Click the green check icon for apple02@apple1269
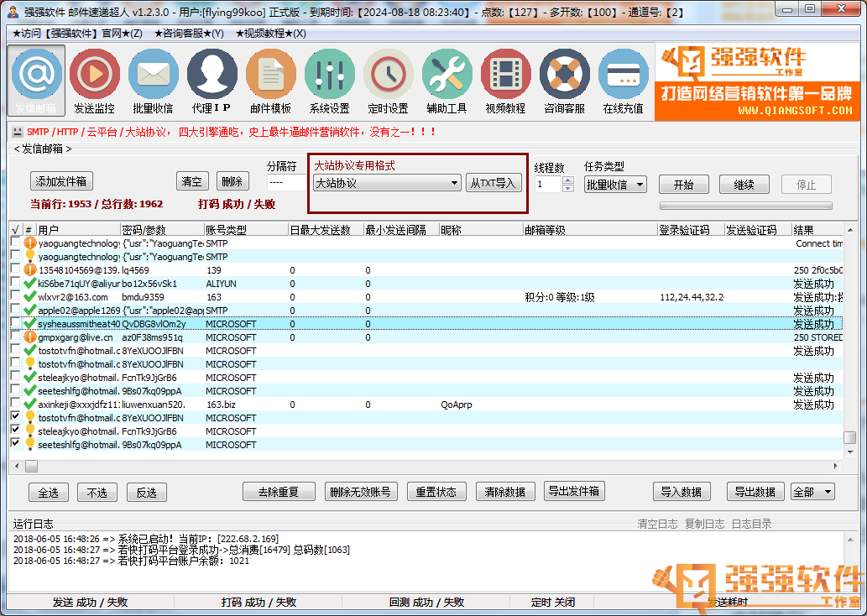This screenshot has height=616, width=867. [30, 311]
